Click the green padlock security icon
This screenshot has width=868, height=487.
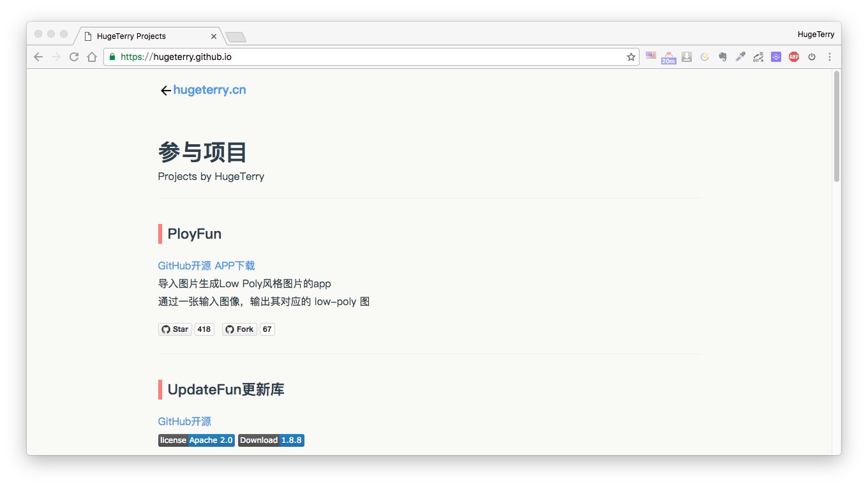pyautogui.click(x=112, y=57)
